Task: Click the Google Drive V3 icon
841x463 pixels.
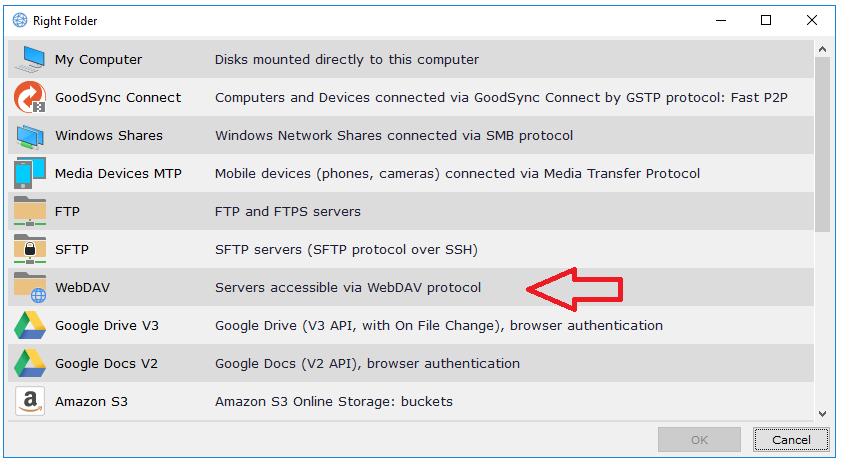Action: point(30,326)
